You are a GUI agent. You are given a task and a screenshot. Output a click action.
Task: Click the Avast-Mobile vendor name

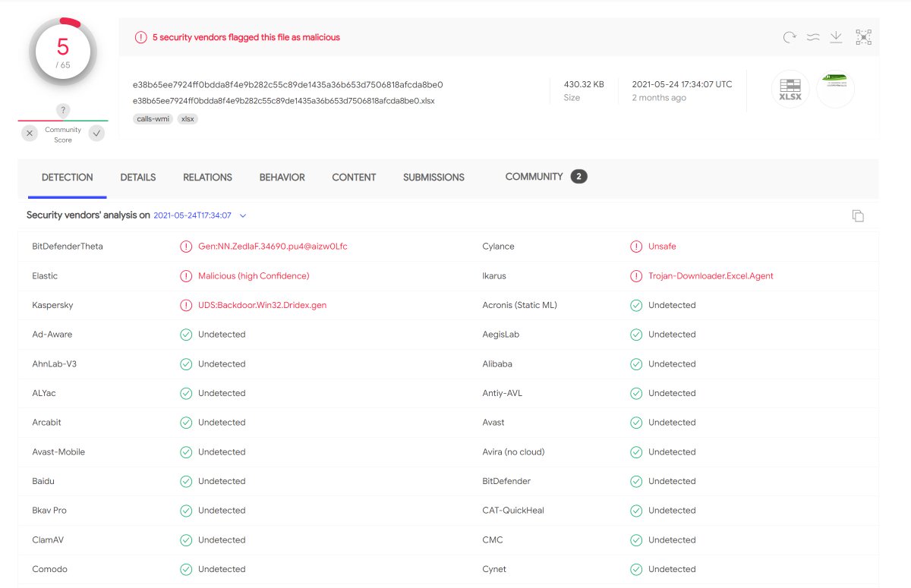(58, 452)
